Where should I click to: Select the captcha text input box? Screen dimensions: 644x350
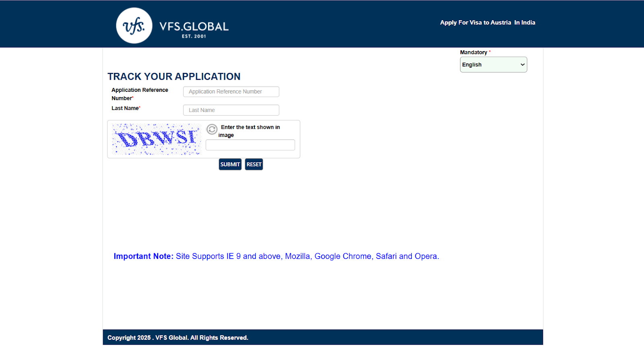[250, 145]
